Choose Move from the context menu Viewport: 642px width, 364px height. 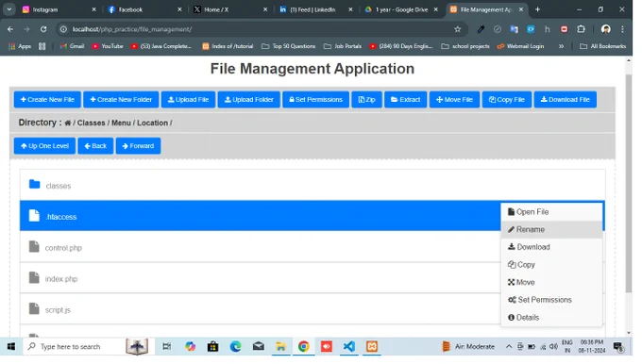point(551,282)
